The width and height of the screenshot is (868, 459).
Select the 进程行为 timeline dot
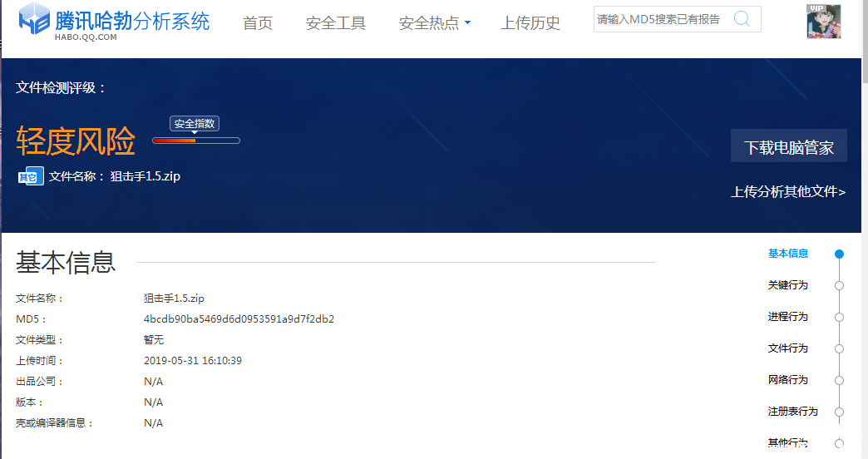tap(839, 318)
